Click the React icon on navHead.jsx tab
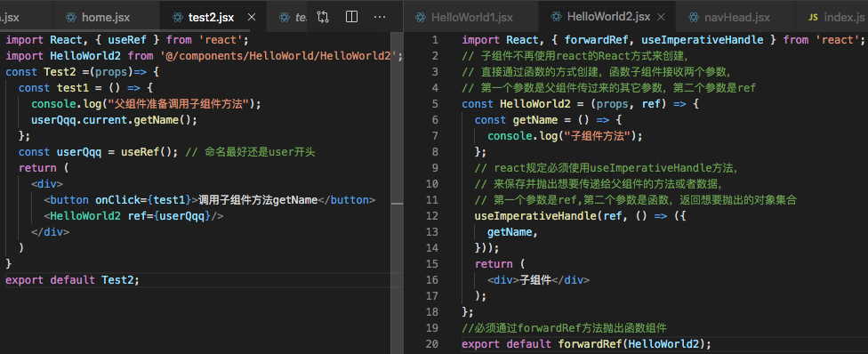Screen dimensions: 868x354 694,17
